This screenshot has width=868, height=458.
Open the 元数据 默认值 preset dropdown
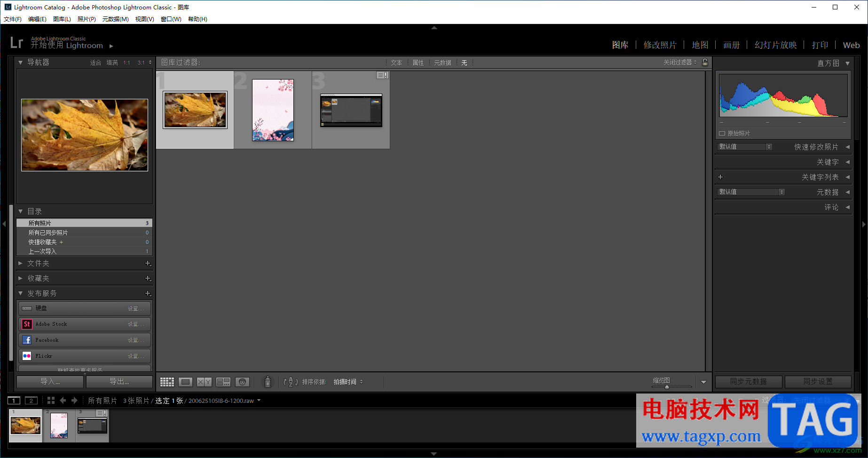pos(751,192)
